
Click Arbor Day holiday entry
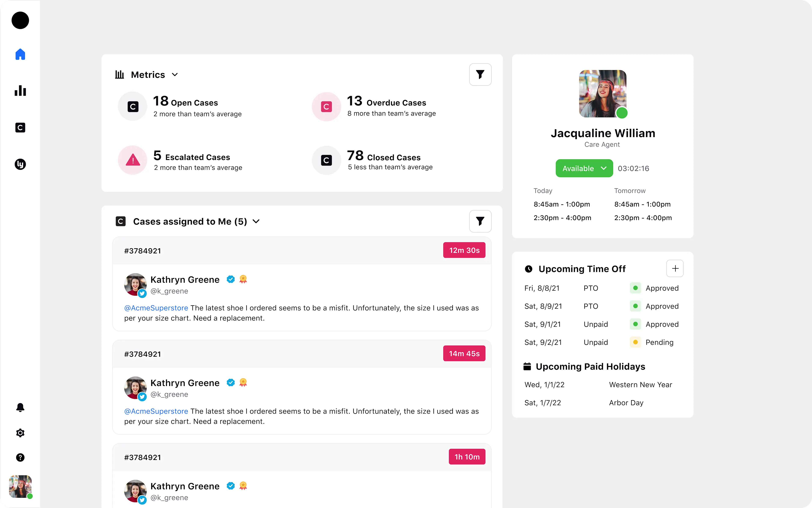626,403
